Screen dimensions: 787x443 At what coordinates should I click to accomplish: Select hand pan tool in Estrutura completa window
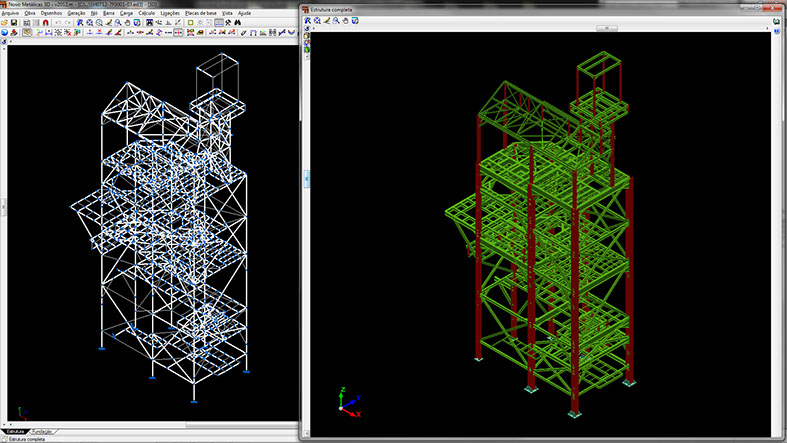click(344, 20)
